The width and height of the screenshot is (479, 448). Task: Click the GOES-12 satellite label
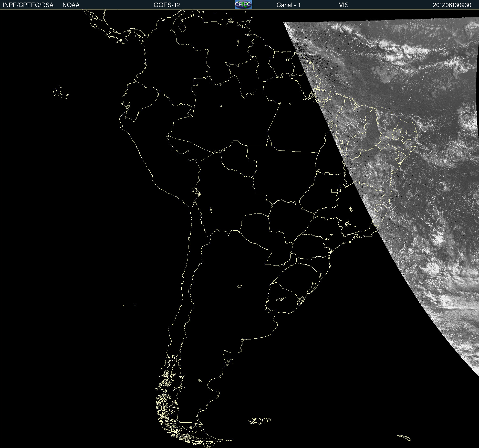[x=167, y=5]
